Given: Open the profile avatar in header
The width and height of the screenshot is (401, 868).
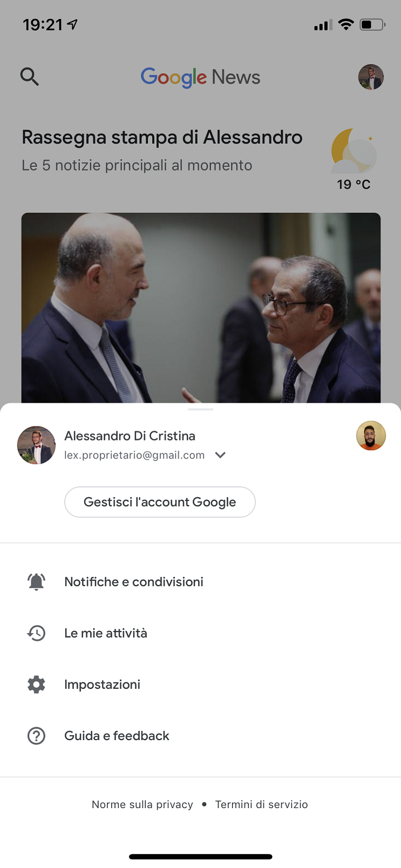Looking at the screenshot, I should click(371, 77).
